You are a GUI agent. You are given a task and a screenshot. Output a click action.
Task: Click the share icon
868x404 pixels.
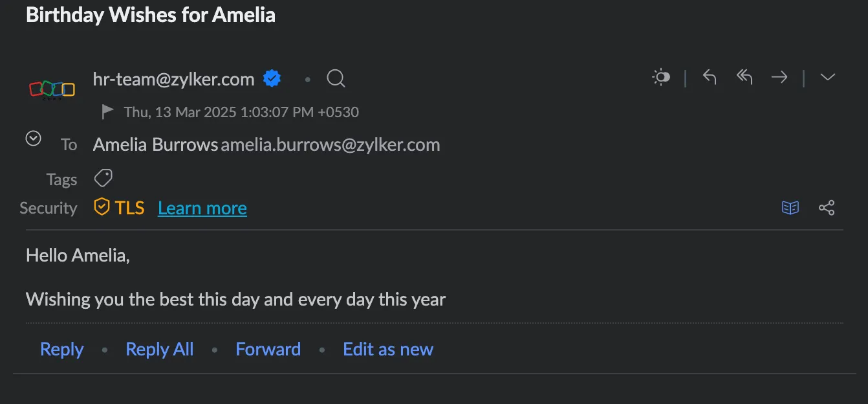pyautogui.click(x=827, y=208)
